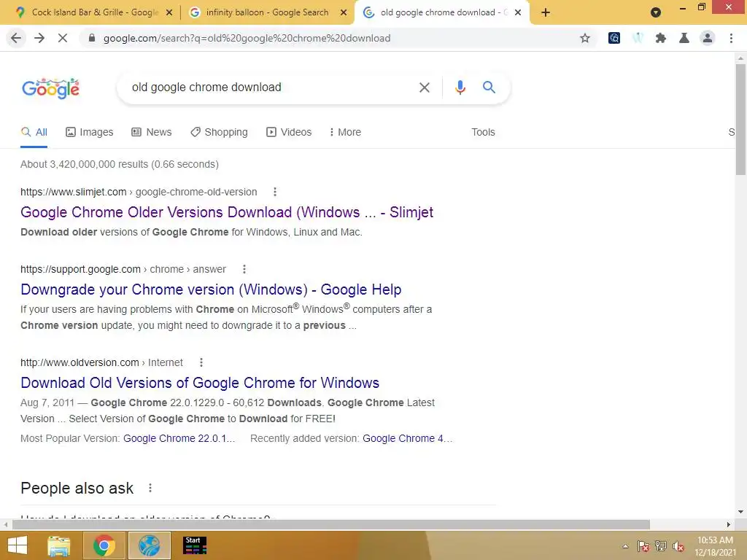Close the infinity balloon Google Search tab
Screen dimensions: 747x560
344,12
